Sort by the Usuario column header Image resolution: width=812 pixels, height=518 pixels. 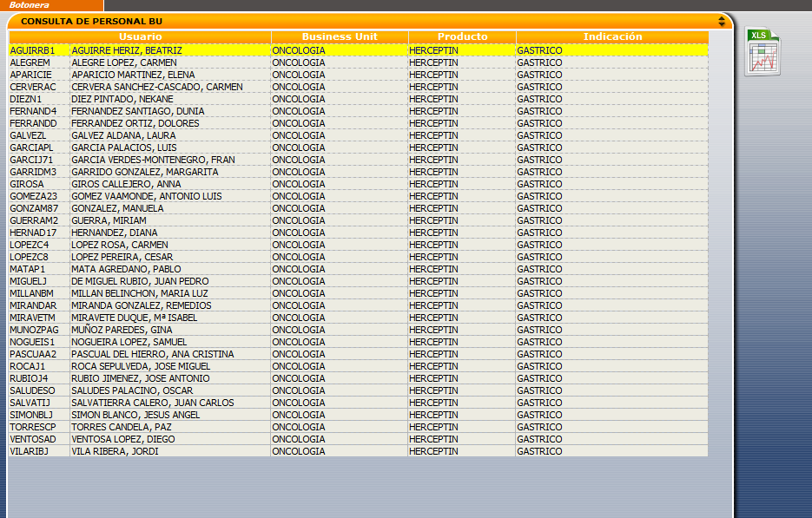click(140, 36)
